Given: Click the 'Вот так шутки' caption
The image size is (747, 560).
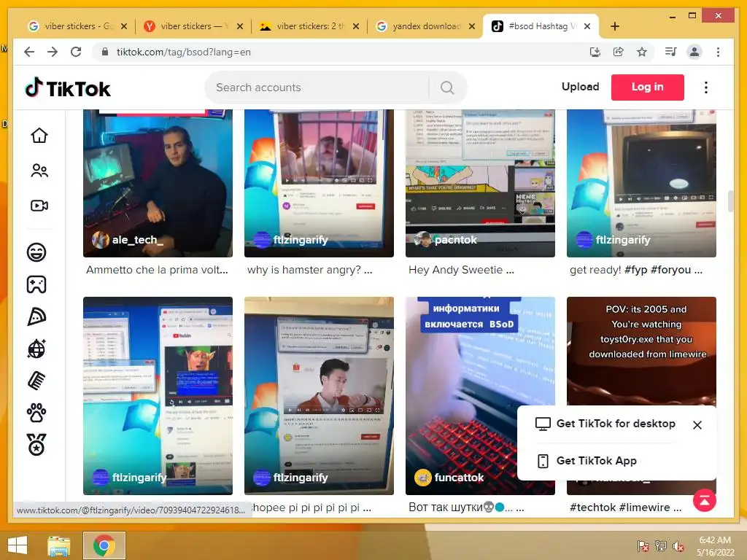Looking at the screenshot, I should click(x=466, y=507).
